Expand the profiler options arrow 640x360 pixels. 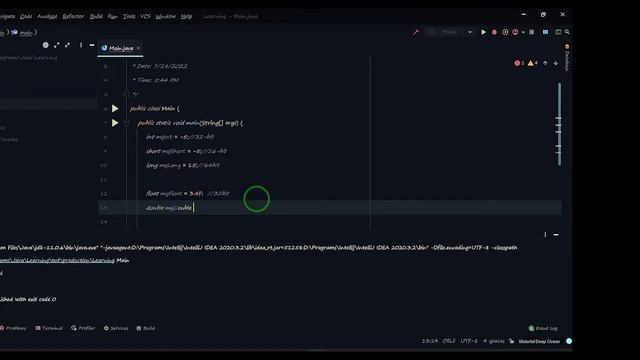coord(523,32)
